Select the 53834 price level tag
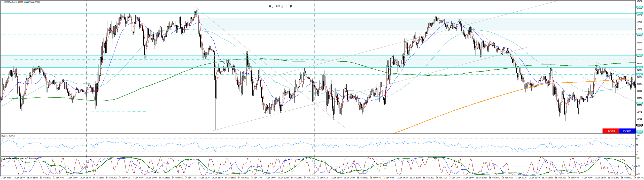This screenshot has height=180, width=644. point(639,103)
